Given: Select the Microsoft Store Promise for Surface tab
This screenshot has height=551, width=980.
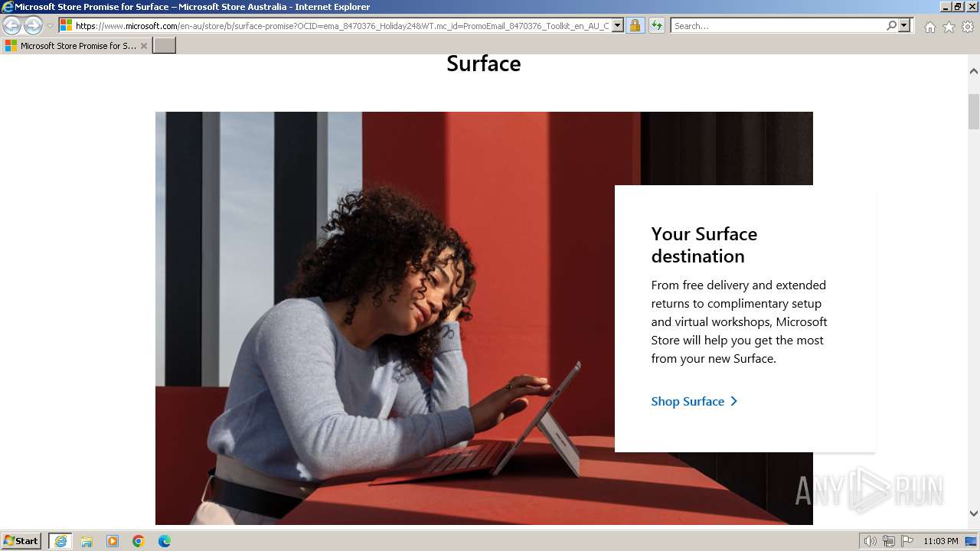Looking at the screenshot, I should [76, 46].
